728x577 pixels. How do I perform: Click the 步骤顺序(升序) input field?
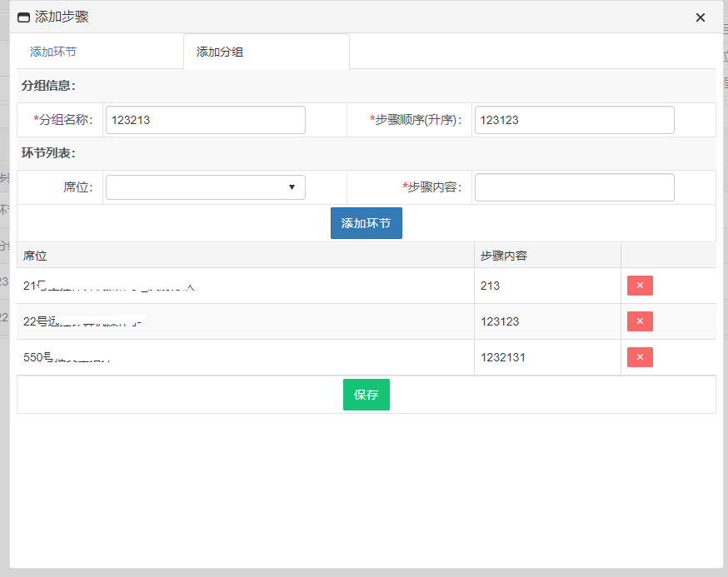coord(574,120)
